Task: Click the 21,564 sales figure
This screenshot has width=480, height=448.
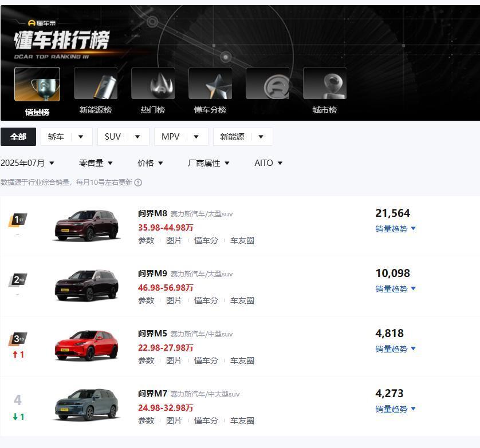Action: pos(392,213)
